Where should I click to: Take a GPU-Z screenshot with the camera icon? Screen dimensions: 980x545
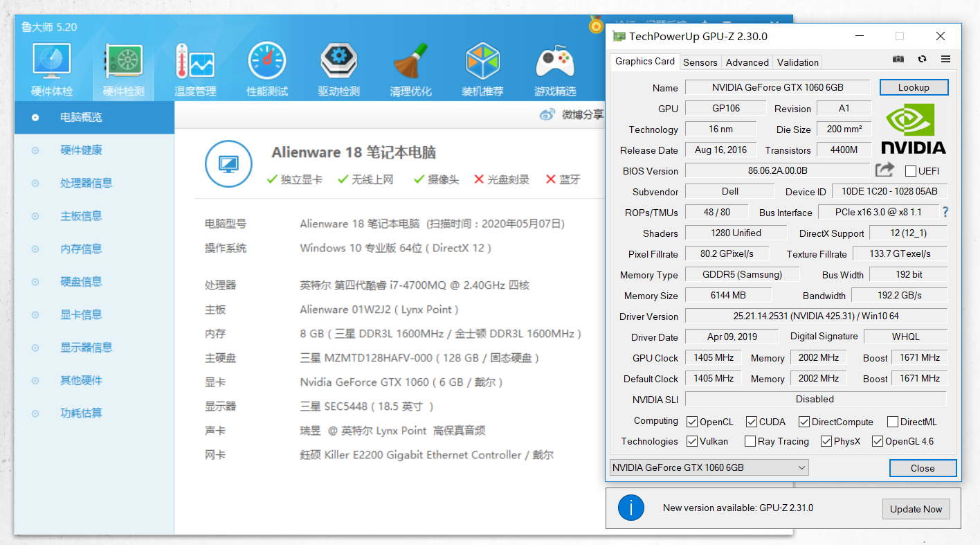(x=898, y=60)
